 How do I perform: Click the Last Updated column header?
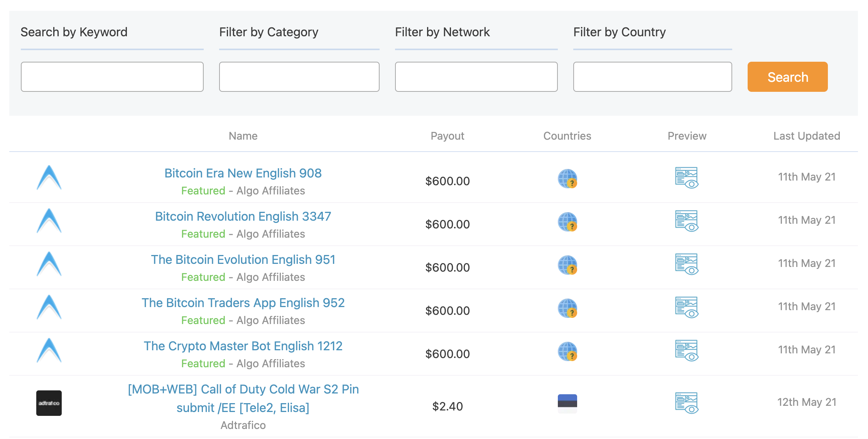click(807, 136)
